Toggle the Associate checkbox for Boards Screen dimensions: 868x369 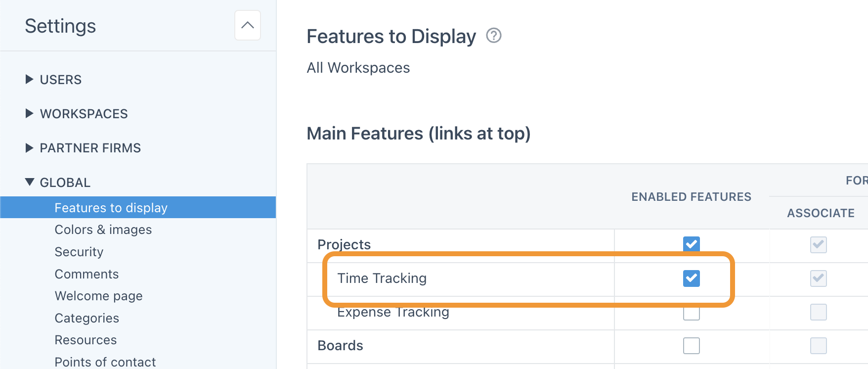tap(818, 346)
